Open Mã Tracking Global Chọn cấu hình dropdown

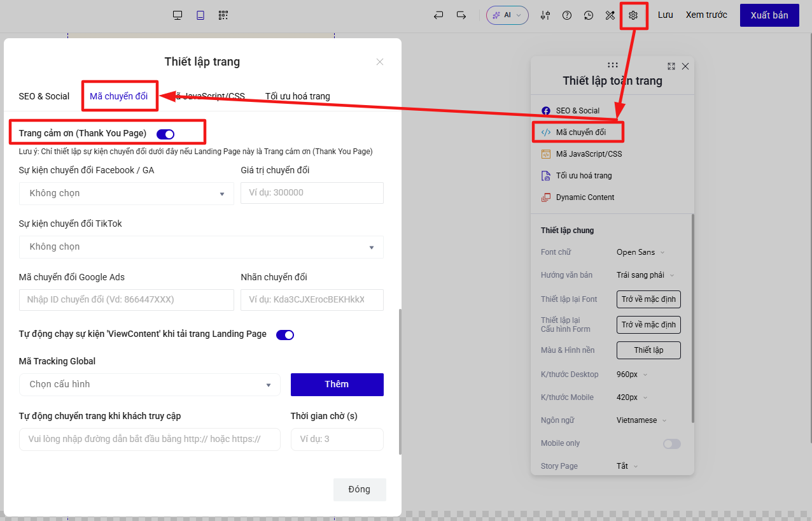(150, 384)
